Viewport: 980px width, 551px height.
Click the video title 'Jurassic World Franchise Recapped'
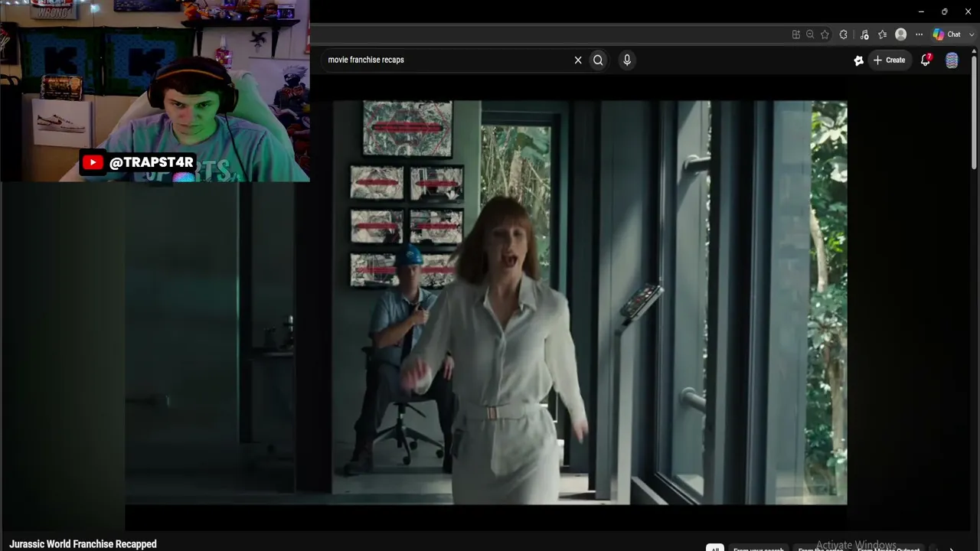(83, 544)
